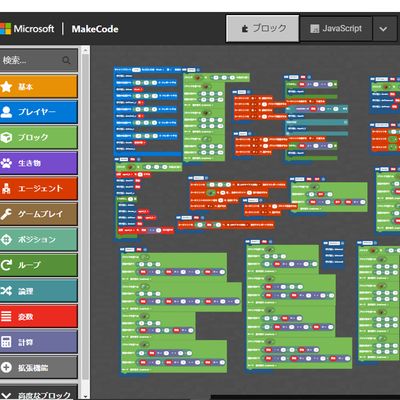Image resolution: width=400 pixels, height=400 pixels.
Task: Open the ブロック block category
Action: pyautogui.click(x=39, y=137)
